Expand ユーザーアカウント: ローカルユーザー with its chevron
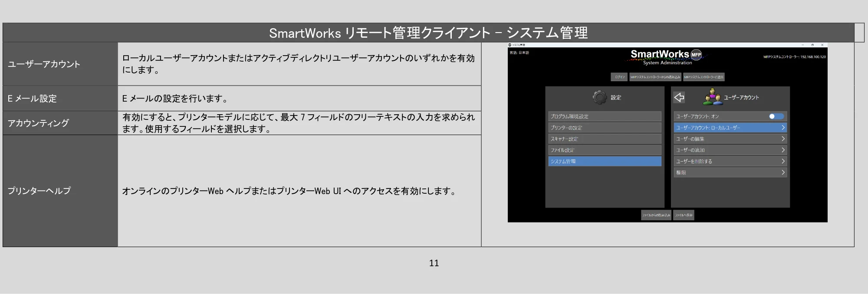The image size is (868, 294). [783, 128]
